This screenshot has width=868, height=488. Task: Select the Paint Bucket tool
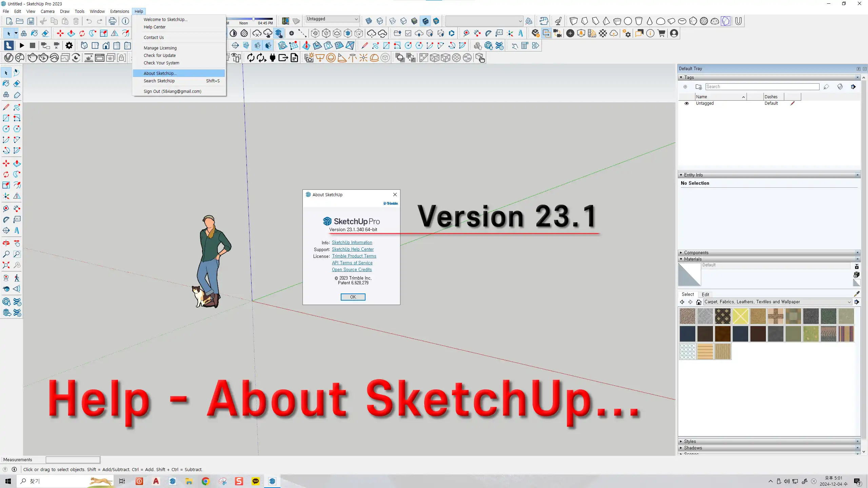pyautogui.click(x=6, y=83)
